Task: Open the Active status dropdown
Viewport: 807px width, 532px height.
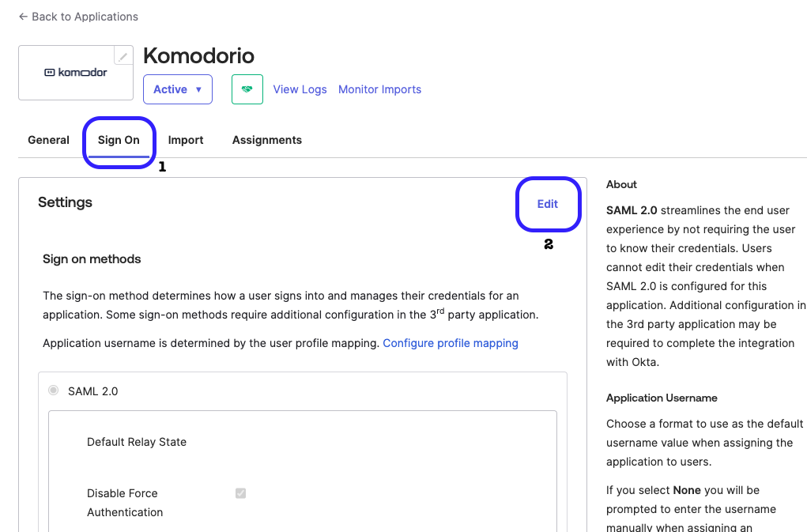Action: pyautogui.click(x=178, y=89)
